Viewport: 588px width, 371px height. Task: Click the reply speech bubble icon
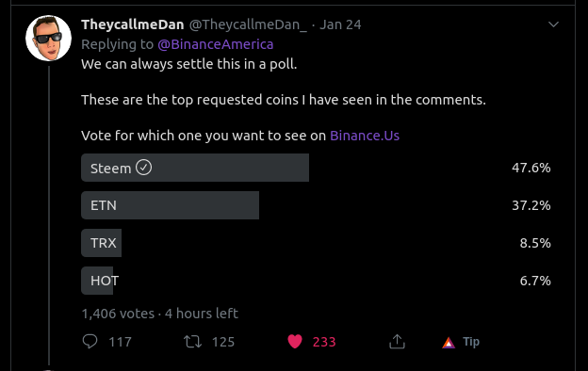[90, 342]
